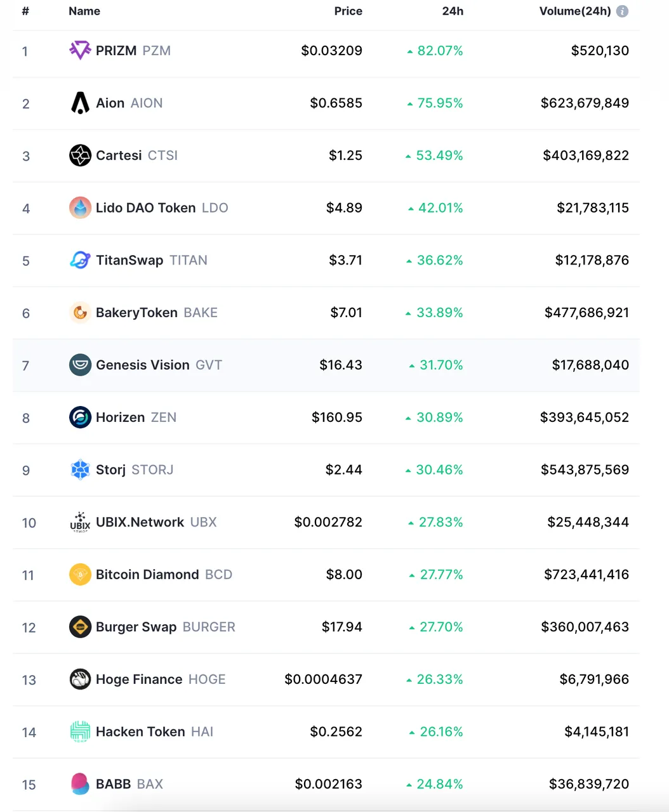Click the Genesis Vision logo icon
This screenshot has width=669, height=812.
[80, 365]
